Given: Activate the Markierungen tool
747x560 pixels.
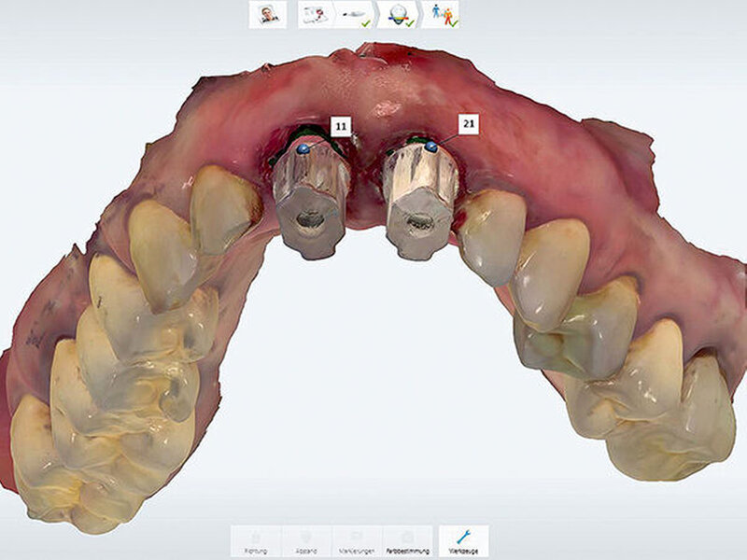Looking at the screenshot, I should click(x=357, y=541).
